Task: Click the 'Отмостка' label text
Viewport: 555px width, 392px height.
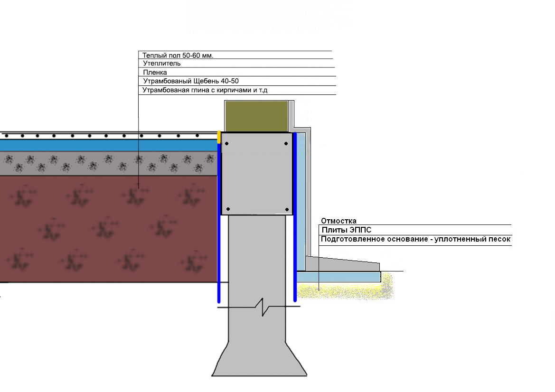Action: point(339,221)
